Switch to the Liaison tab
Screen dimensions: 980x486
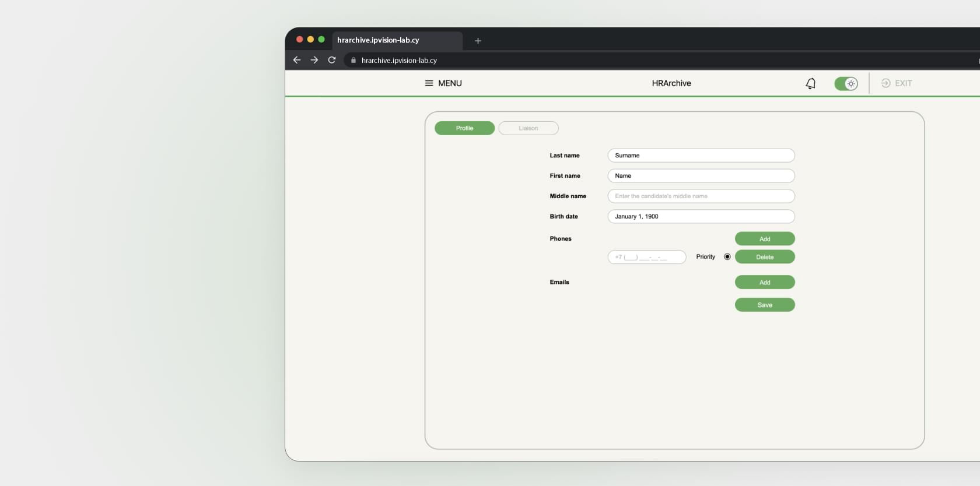[x=528, y=128]
